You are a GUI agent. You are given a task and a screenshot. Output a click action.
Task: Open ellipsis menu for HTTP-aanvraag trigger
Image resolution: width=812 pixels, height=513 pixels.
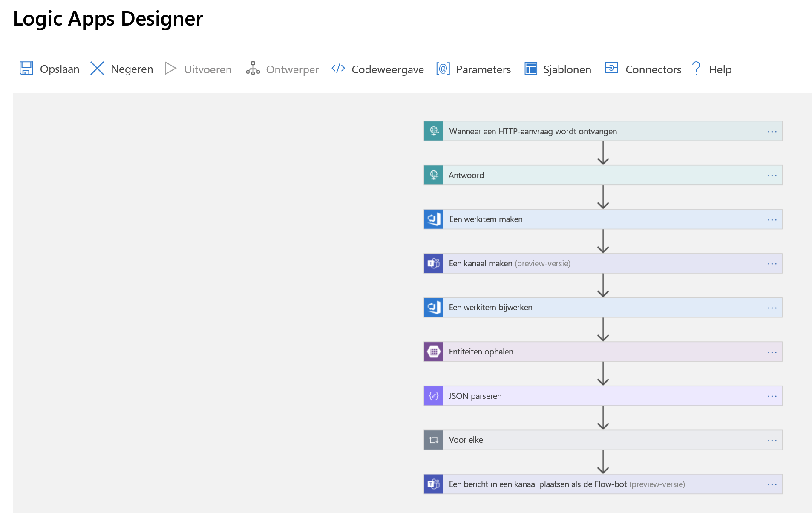coord(772,132)
